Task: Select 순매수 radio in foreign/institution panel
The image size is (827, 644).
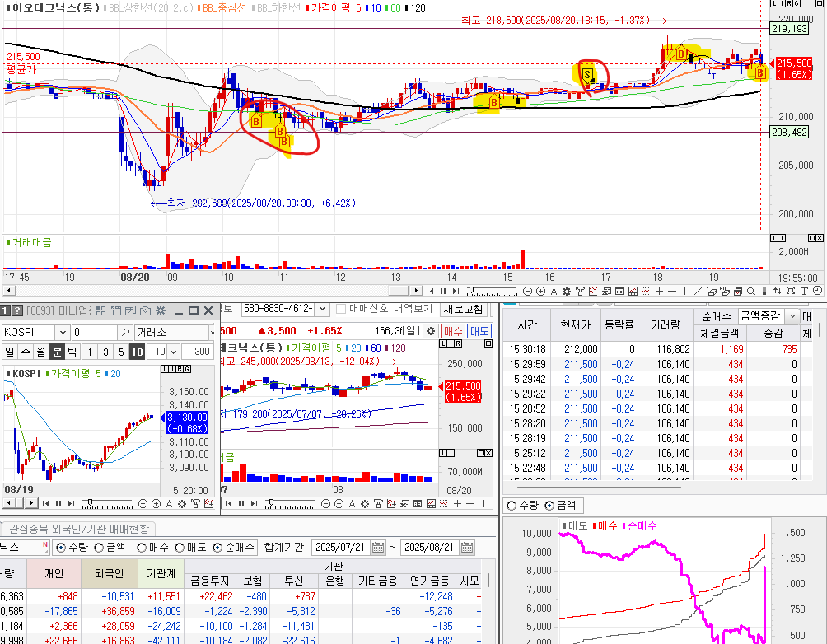Action: pyautogui.click(x=217, y=548)
